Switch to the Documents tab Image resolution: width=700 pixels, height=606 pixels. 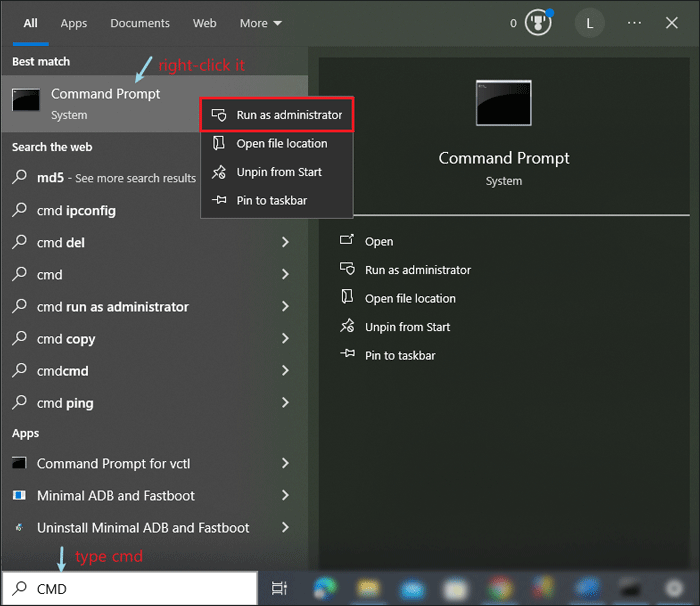tap(140, 23)
